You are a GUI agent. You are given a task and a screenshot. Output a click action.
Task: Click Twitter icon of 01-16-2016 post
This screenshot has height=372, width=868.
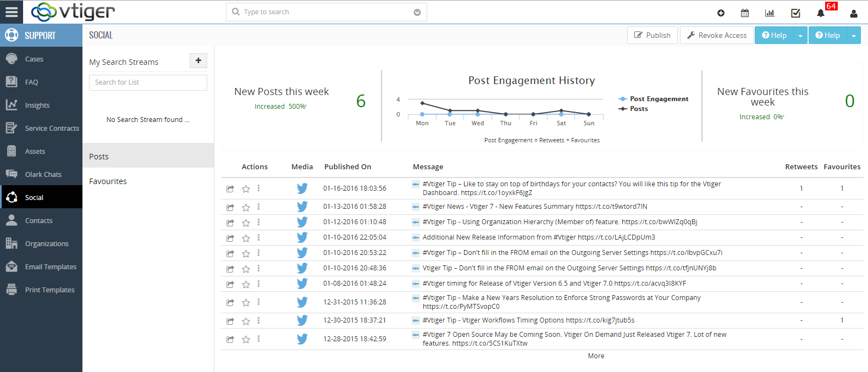[302, 188]
